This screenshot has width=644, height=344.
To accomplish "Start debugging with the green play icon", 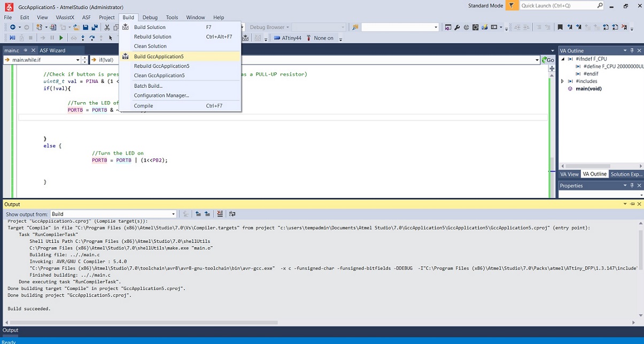I will coord(61,37).
